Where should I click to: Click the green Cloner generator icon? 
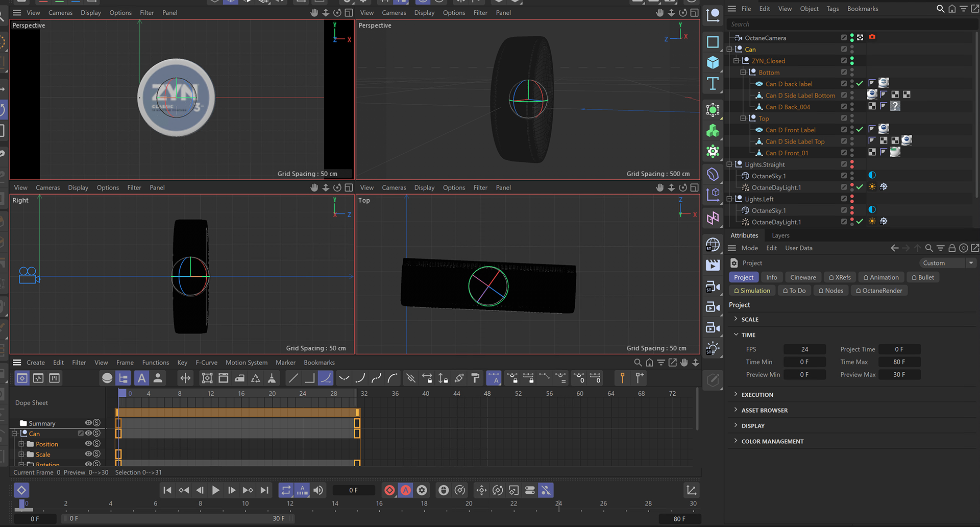tap(713, 131)
